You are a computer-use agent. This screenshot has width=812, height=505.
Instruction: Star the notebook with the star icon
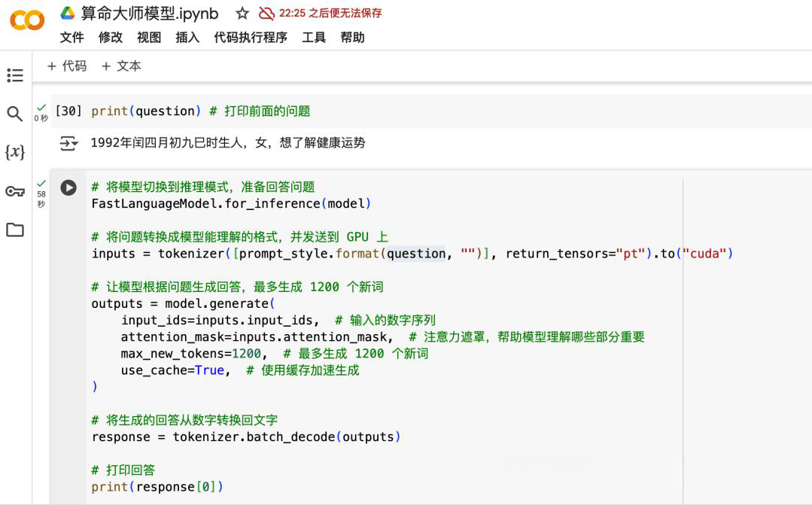[x=242, y=14]
